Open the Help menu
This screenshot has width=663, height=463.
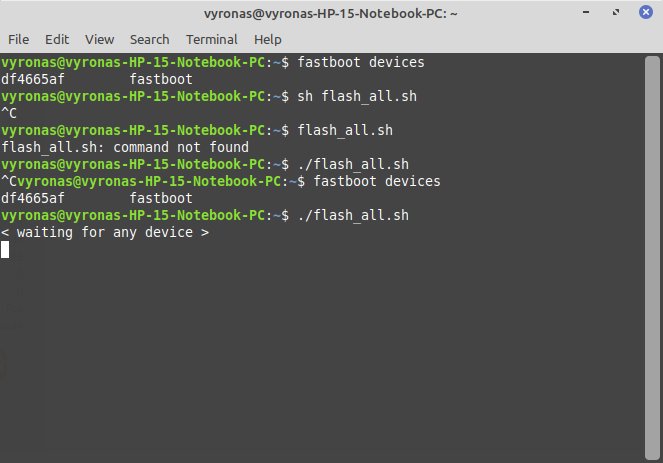coord(268,39)
